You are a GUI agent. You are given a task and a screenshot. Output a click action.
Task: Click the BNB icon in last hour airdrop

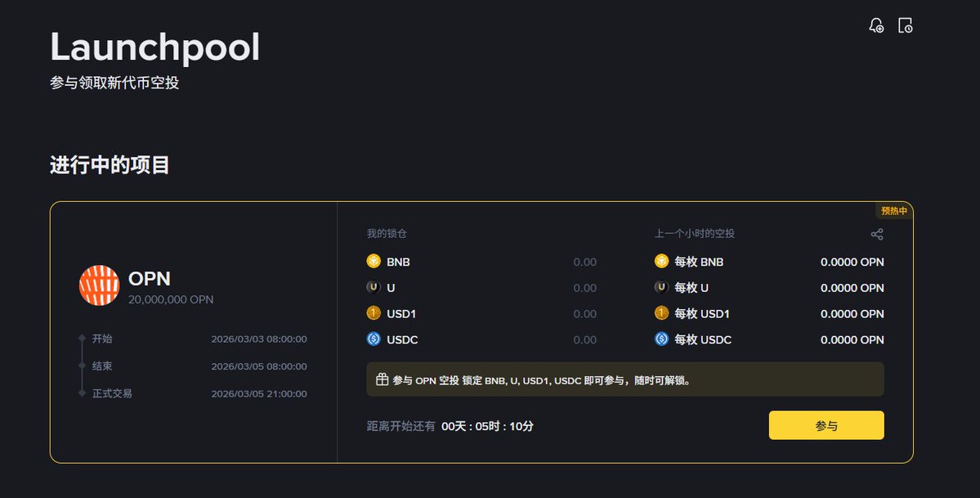[x=661, y=262]
